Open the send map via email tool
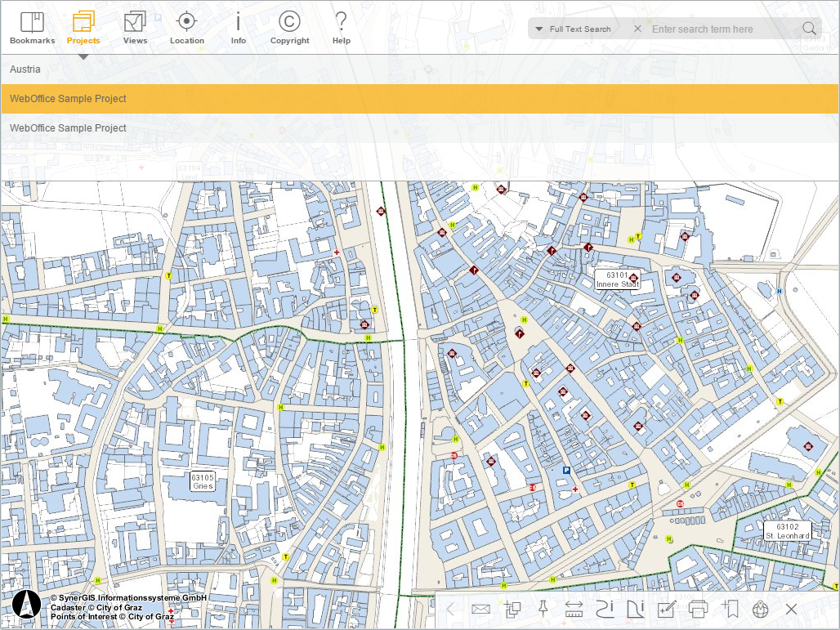The width and height of the screenshot is (840, 630). click(481, 609)
